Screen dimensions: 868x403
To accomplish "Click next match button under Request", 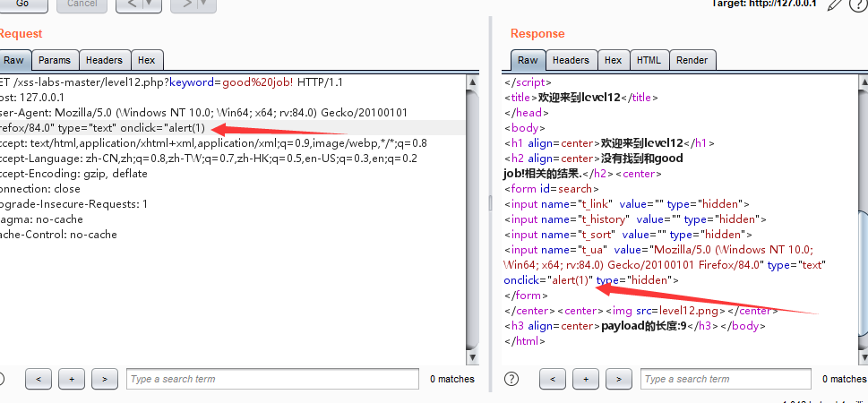I will [x=105, y=379].
